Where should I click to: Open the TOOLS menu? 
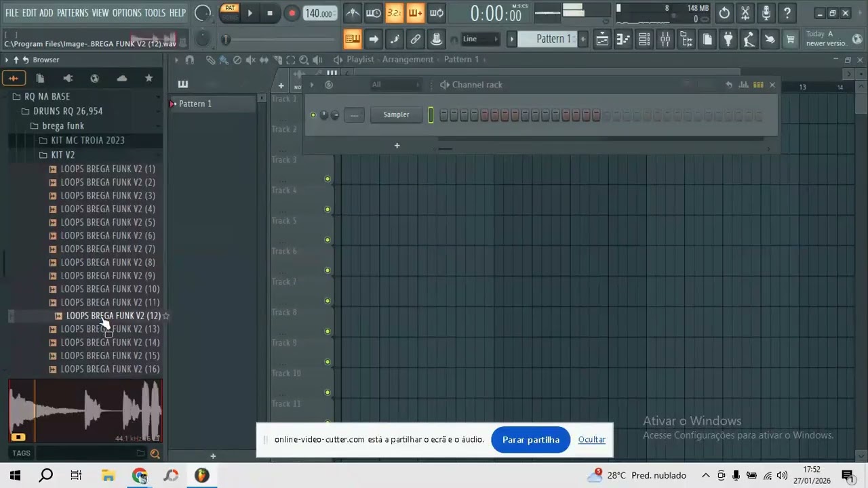click(155, 13)
